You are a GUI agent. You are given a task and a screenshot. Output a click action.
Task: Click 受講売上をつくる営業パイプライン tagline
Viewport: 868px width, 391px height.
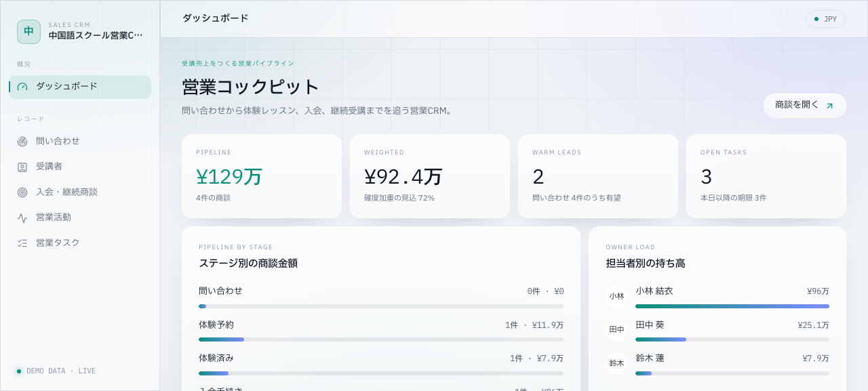click(238, 64)
